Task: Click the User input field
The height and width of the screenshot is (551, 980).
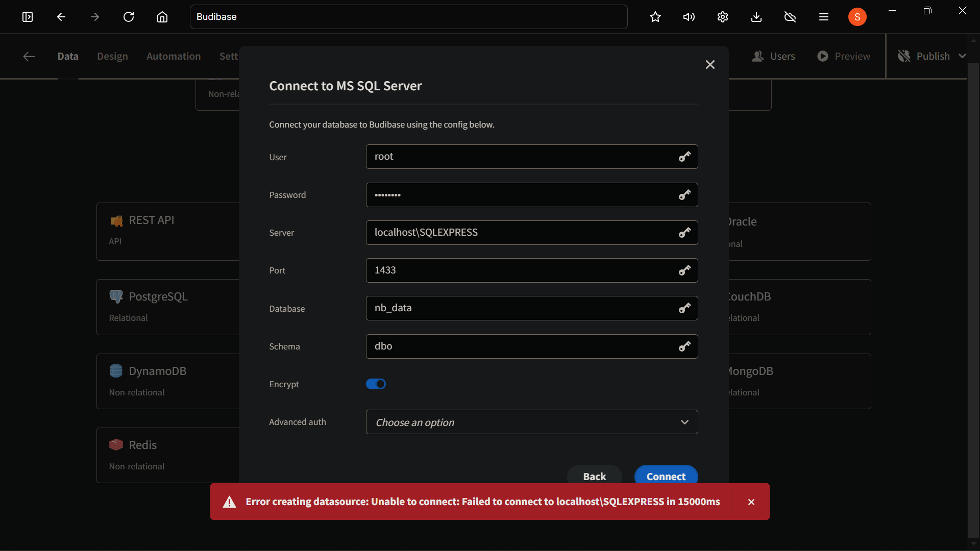Action: click(532, 157)
